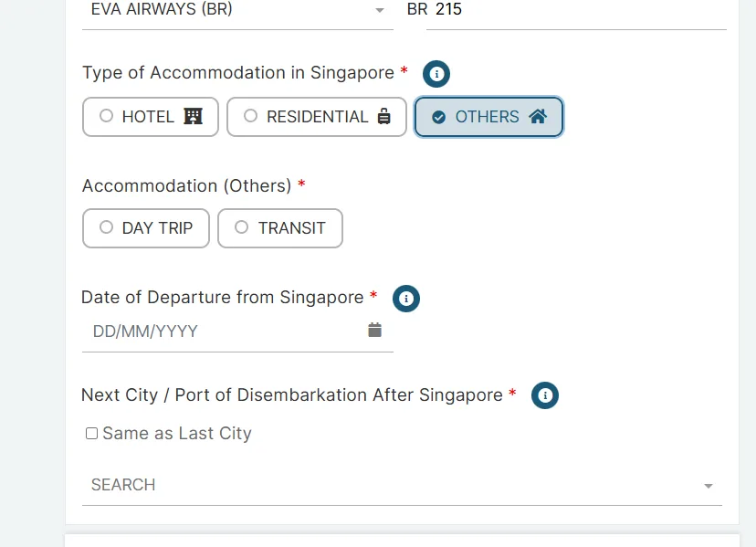Click the OTHERS accommodation button
Screen dimensions: 756x547
tap(488, 117)
